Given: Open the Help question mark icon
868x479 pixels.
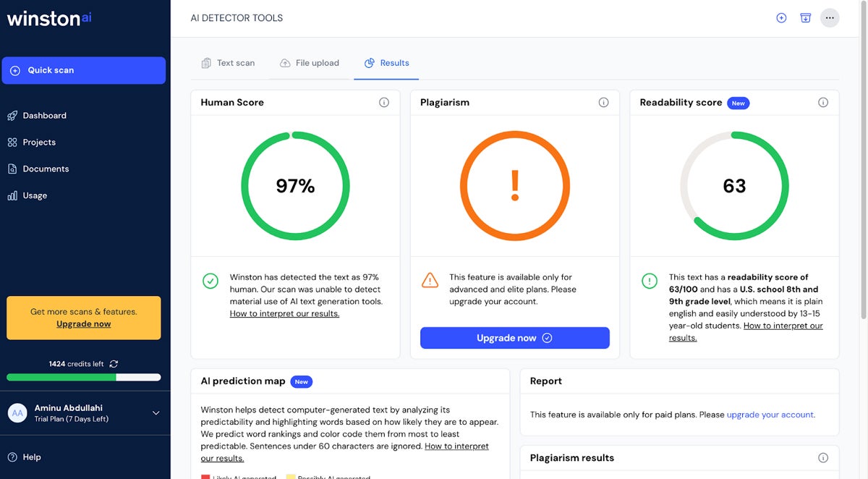Looking at the screenshot, I should click(x=12, y=457).
